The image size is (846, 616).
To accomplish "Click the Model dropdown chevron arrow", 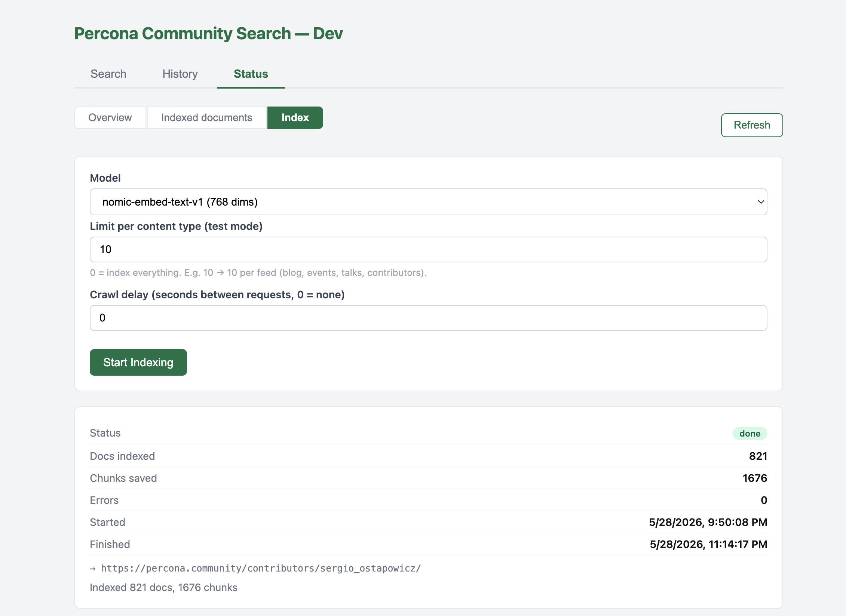I will tap(761, 202).
